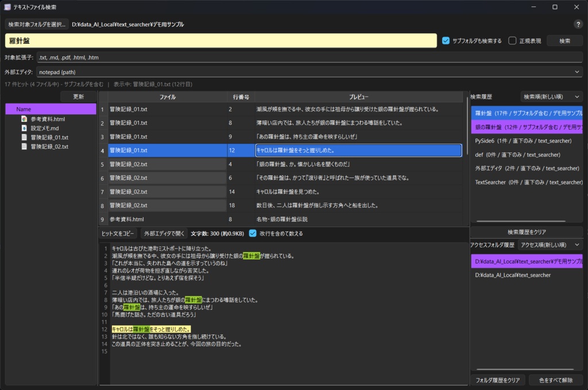
Task: Select 参考資料.html in the file tree
Action: pyautogui.click(x=48, y=119)
